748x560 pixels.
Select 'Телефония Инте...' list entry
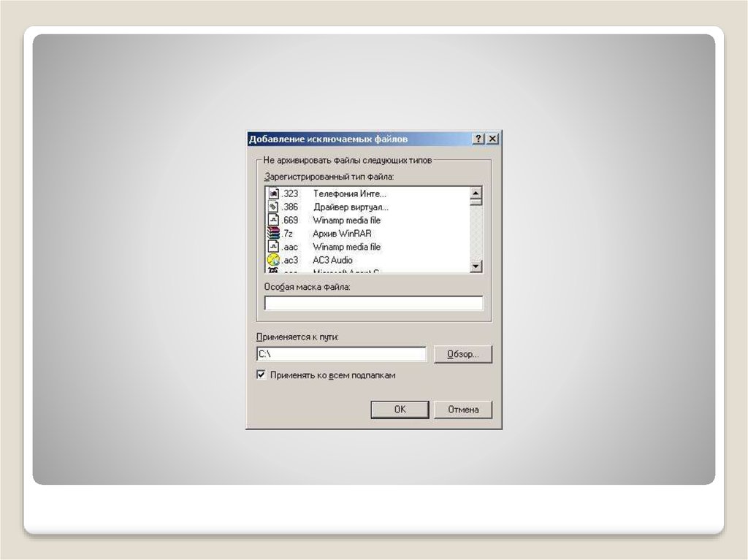(x=349, y=194)
